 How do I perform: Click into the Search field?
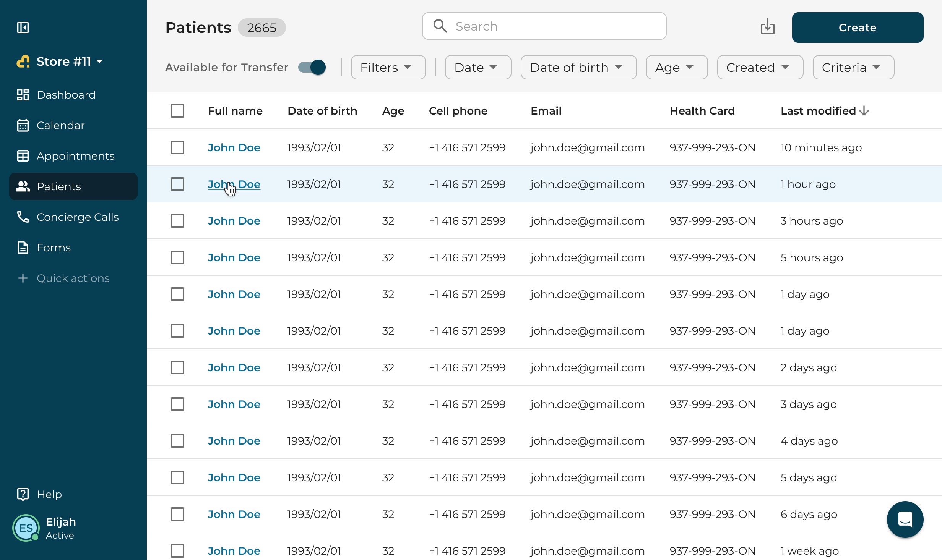(544, 26)
